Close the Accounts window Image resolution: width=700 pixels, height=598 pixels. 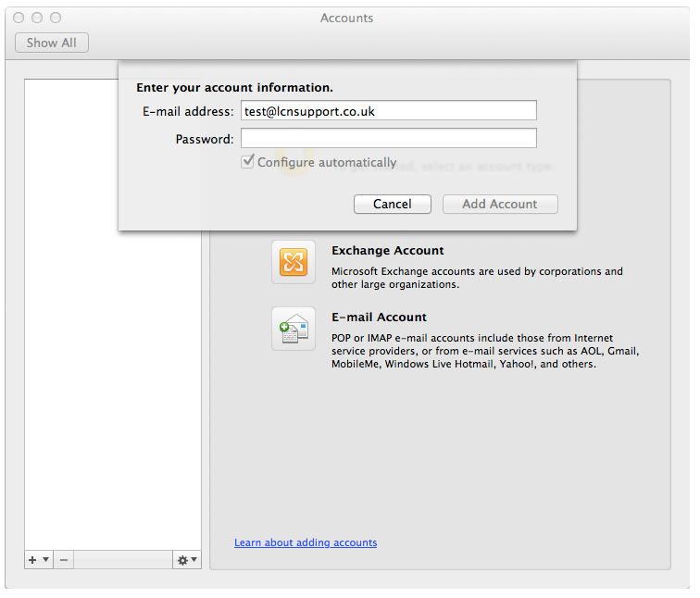[x=19, y=18]
